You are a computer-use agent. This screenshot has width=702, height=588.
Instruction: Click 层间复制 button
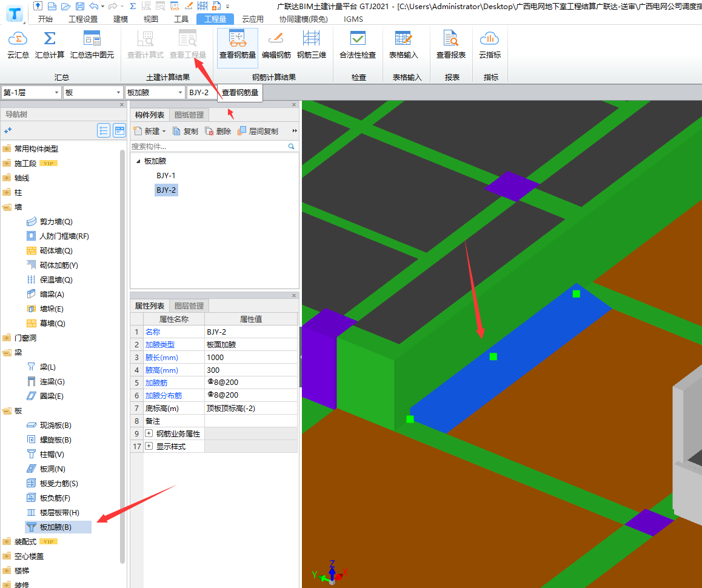(x=258, y=131)
